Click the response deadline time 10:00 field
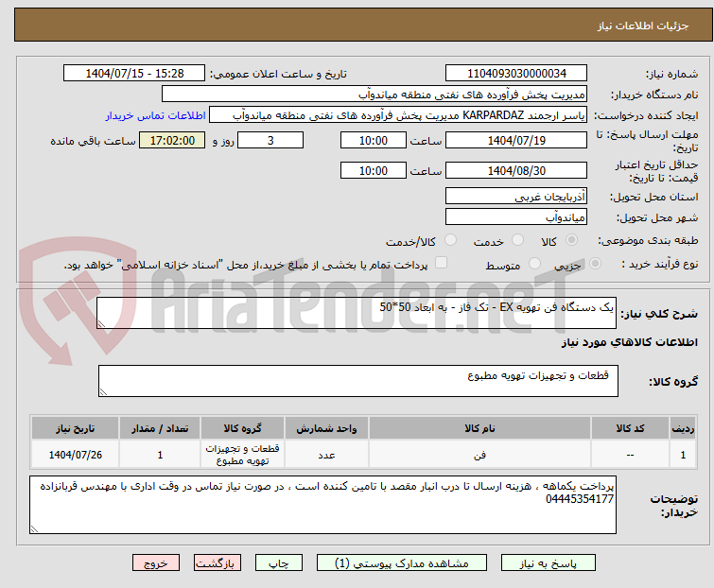Image resolution: width=714 pixels, height=588 pixels. click(374, 140)
